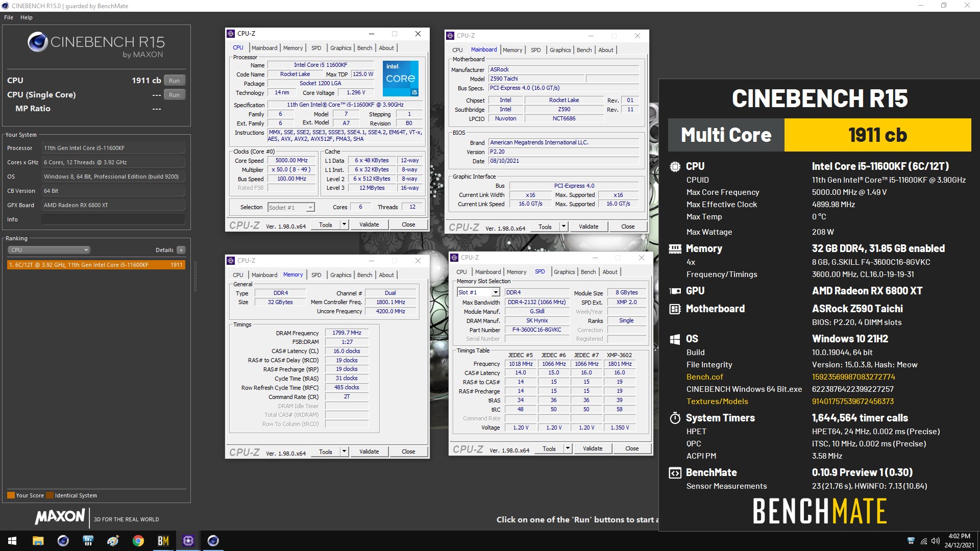Image resolution: width=980 pixels, height=551 pixels.
Task: Click the network tray icon
Action: point(923,541)
